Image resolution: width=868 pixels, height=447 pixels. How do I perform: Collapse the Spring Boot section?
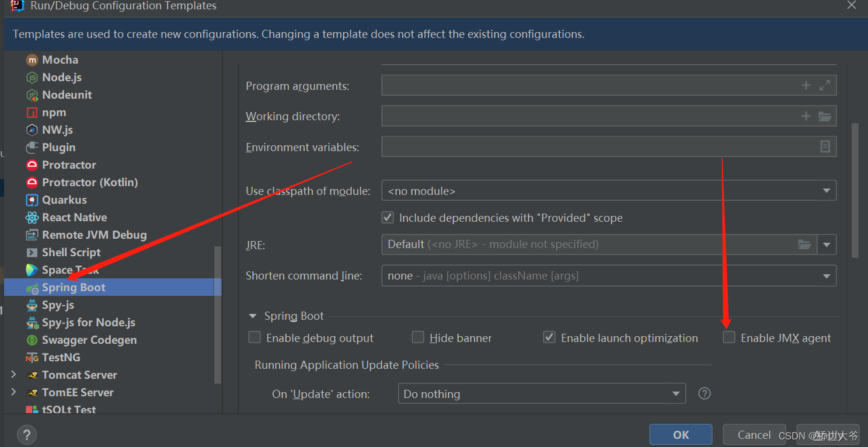253,316
